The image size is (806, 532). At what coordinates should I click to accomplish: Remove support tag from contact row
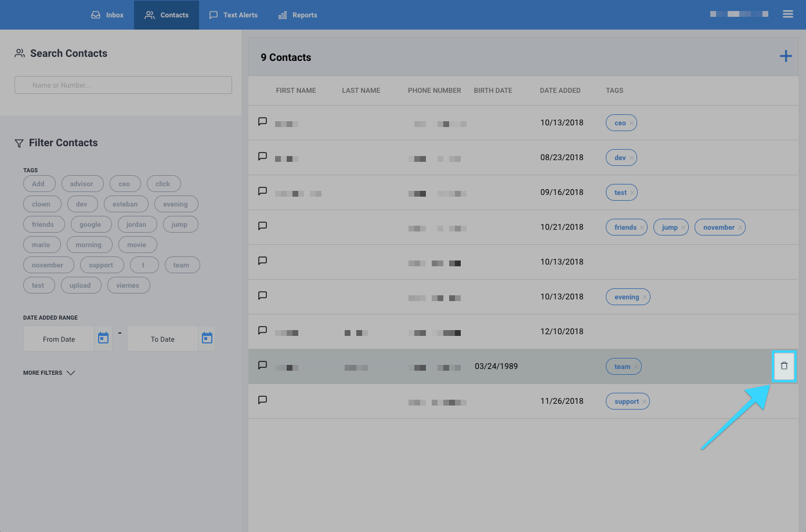644,401
